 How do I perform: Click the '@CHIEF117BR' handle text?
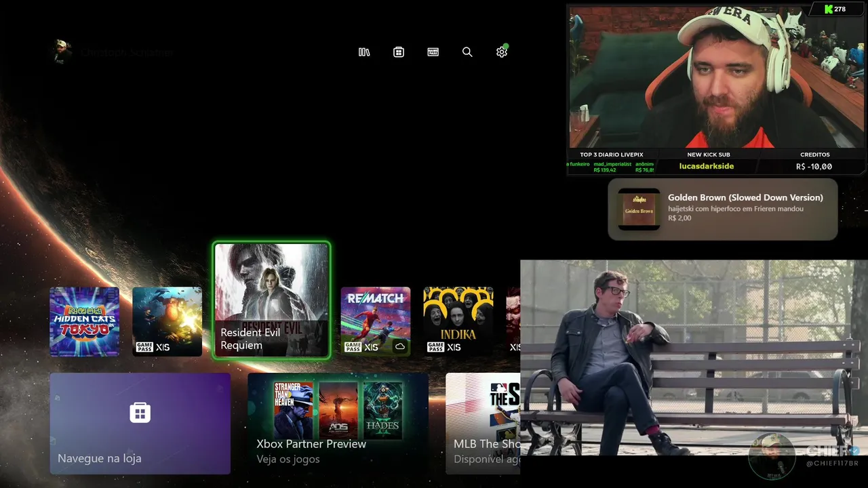click(x=832, y=463)
